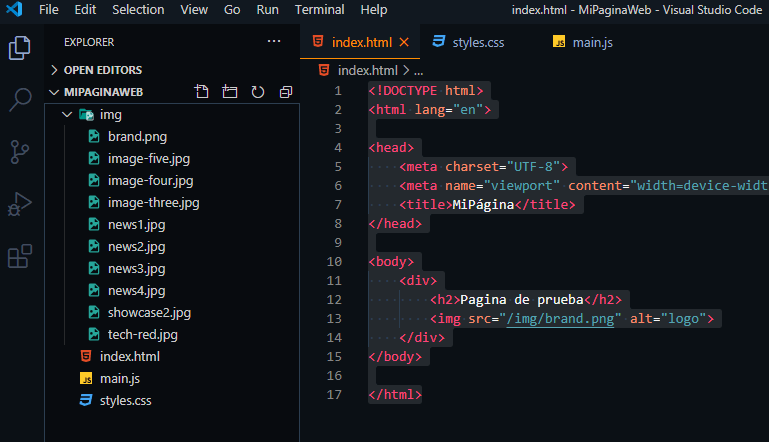
Task: Open Run and Debug view
Action: click(20, 204)
